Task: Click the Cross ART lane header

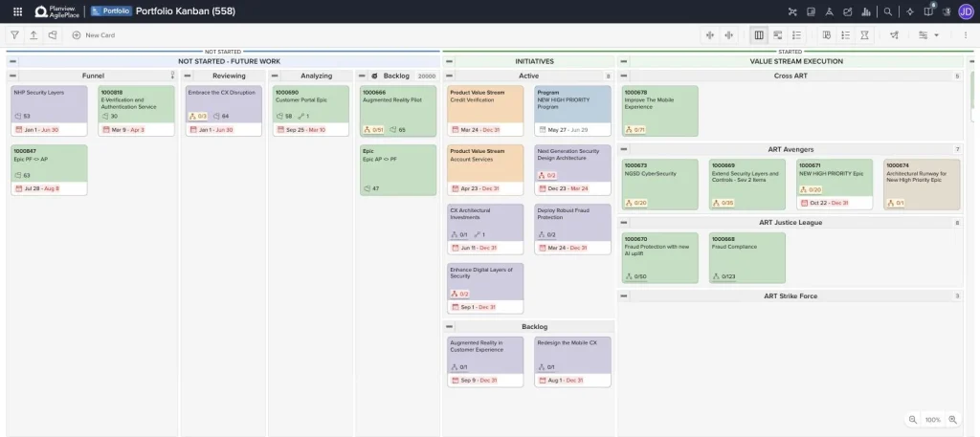Action: [791, 76]
